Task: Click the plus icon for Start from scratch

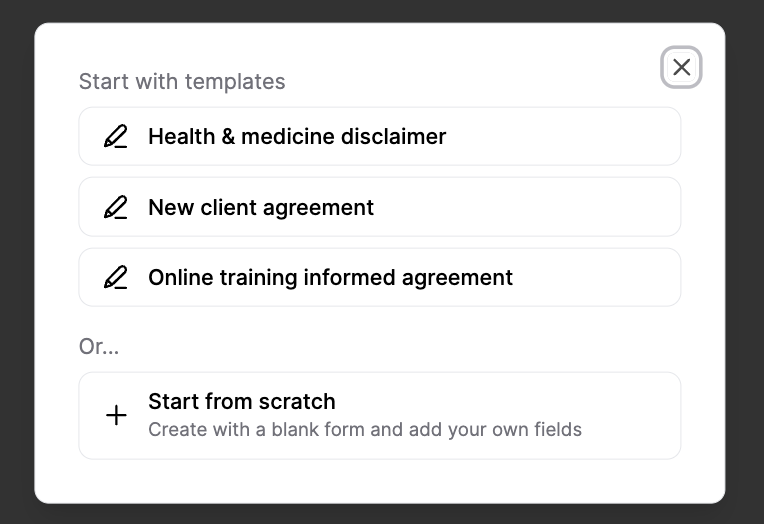Action: tap(116, 415)
